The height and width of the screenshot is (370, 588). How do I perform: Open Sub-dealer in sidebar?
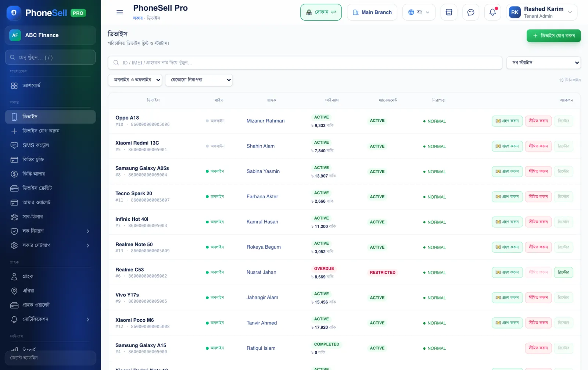pyautogui.click(x=50, y=217)
